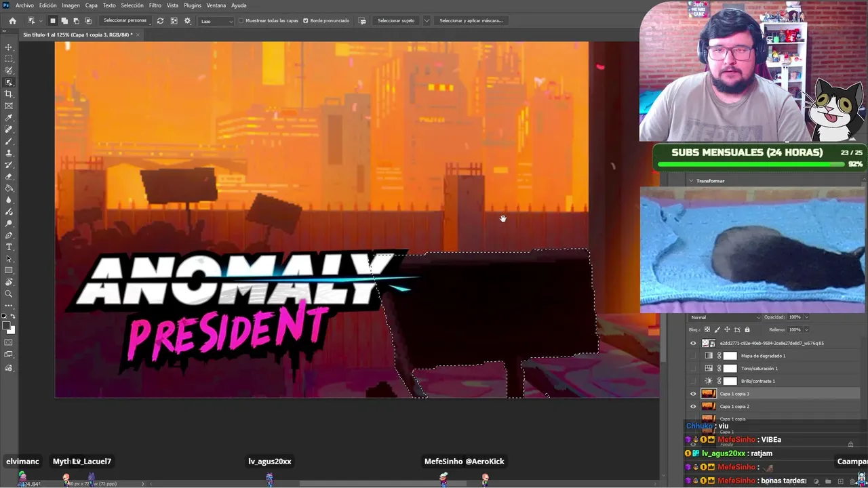Refresh the object finder
Viewport: 868px width, 488px height.
[x=160, y=21]
